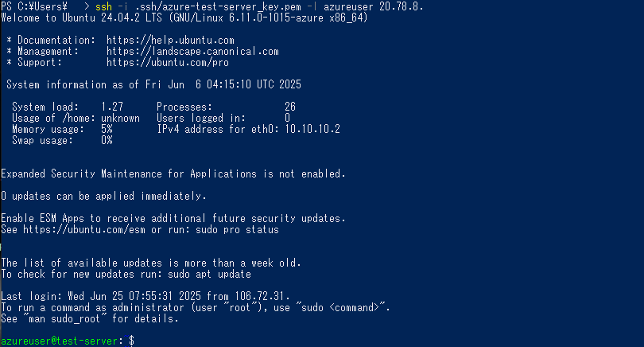
Task: Click the System load value 1.27
Action: pos(112,107)
